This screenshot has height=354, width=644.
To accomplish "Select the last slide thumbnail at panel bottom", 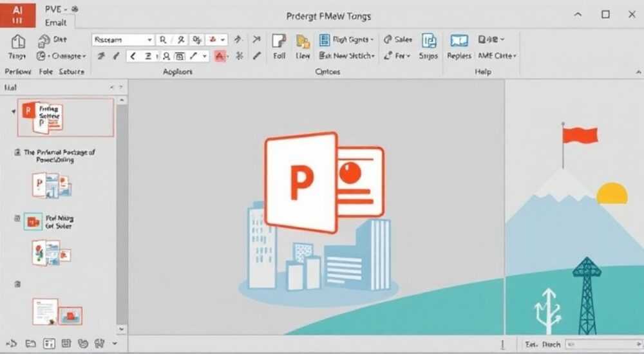I will [x=57, y=313].
